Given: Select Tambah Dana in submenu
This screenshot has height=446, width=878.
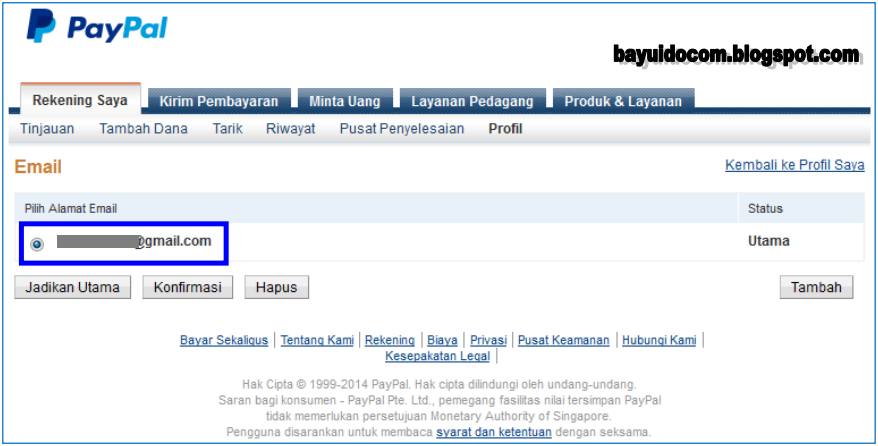Looking at the screenshot, I should click(x=143, y=129).
